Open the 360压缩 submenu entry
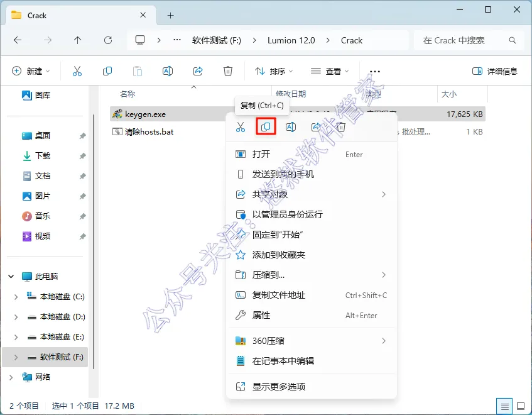The height and width of the screenshot is (415, 532). click(x=311, y=341)
